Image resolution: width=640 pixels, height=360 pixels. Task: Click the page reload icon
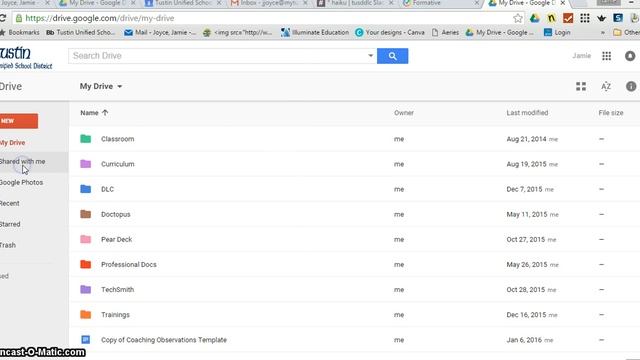click(2, 18)
